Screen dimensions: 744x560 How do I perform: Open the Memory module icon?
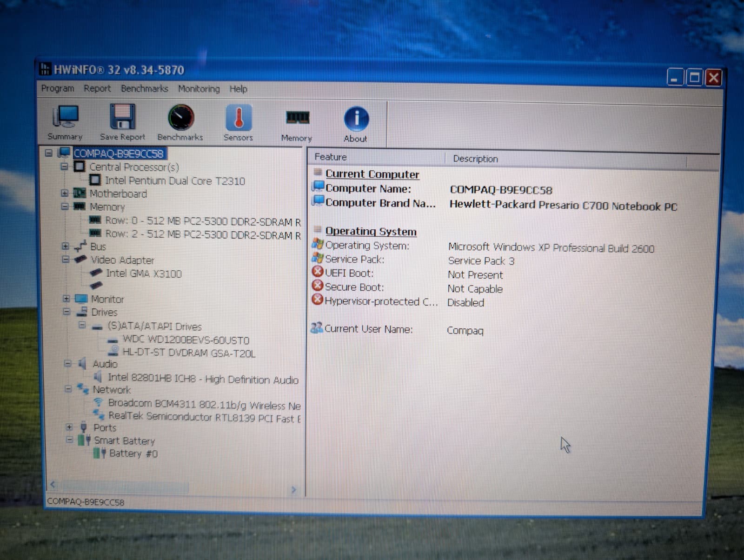[298, 117]
